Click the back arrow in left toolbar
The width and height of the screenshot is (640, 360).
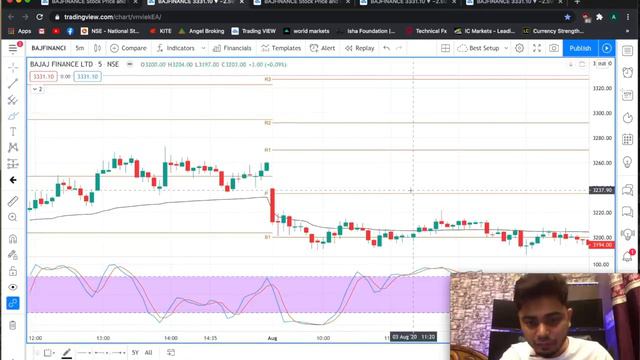(13, 180)
